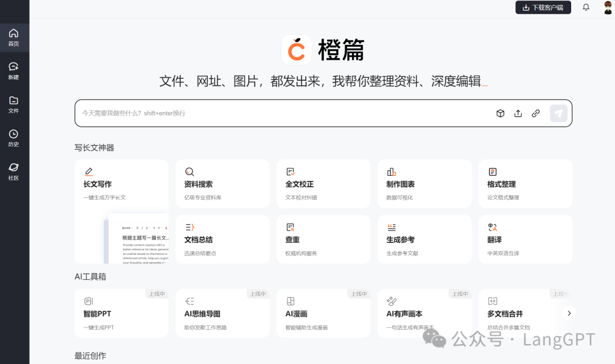Click the notification bell icon

(585, 7)
